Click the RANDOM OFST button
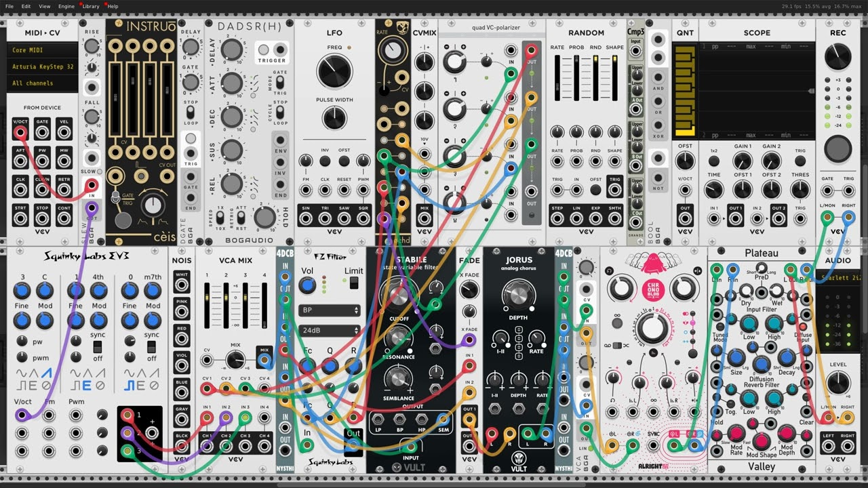Screen dimensions: 868x488 595,190
